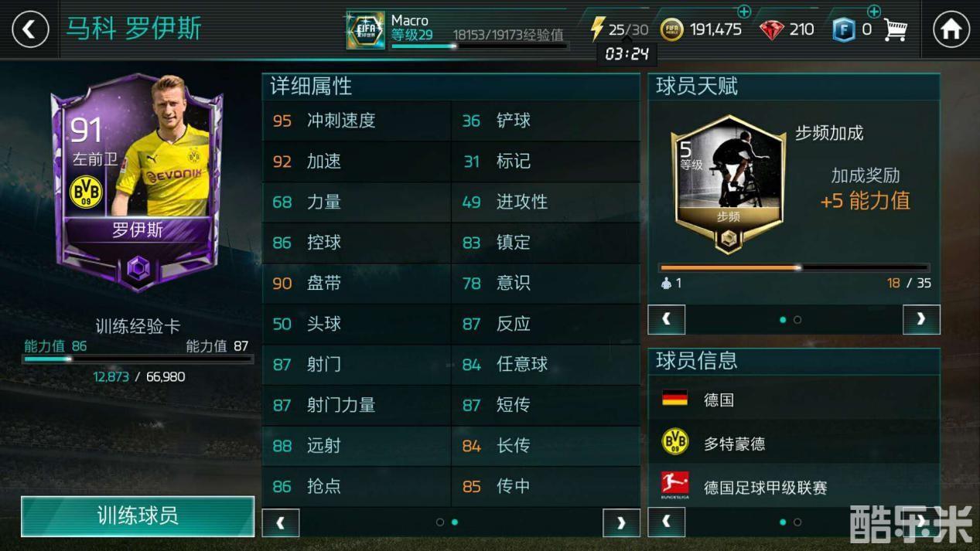
Task: Tap the blue FIFA points shield icon
Action: click(x=843, y=30)
